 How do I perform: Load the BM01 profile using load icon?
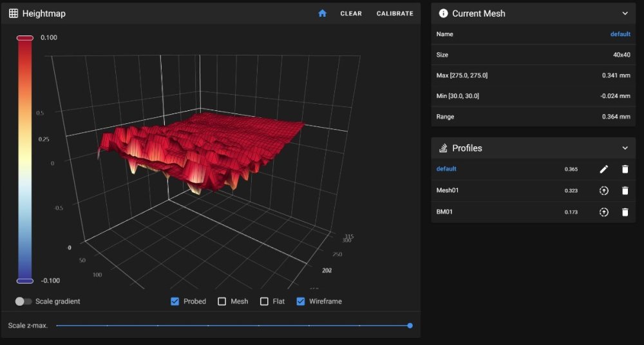[x=604, y=212]
